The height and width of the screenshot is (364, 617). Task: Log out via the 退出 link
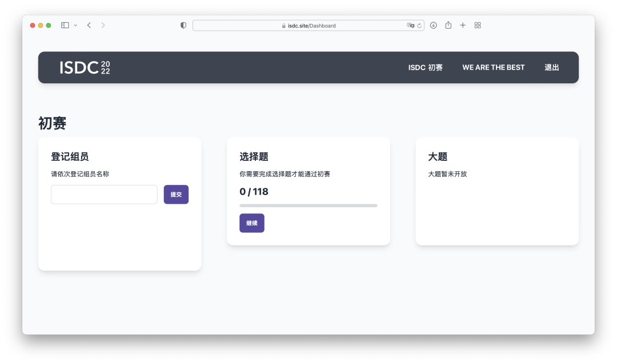[551, 67]
